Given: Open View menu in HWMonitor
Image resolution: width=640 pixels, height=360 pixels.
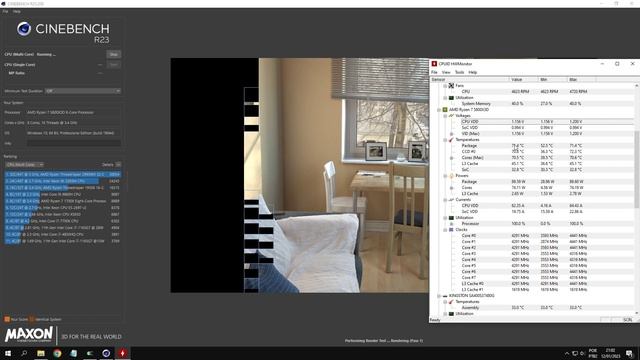Looking at the screenshot, I should click(x=446, y=72).
